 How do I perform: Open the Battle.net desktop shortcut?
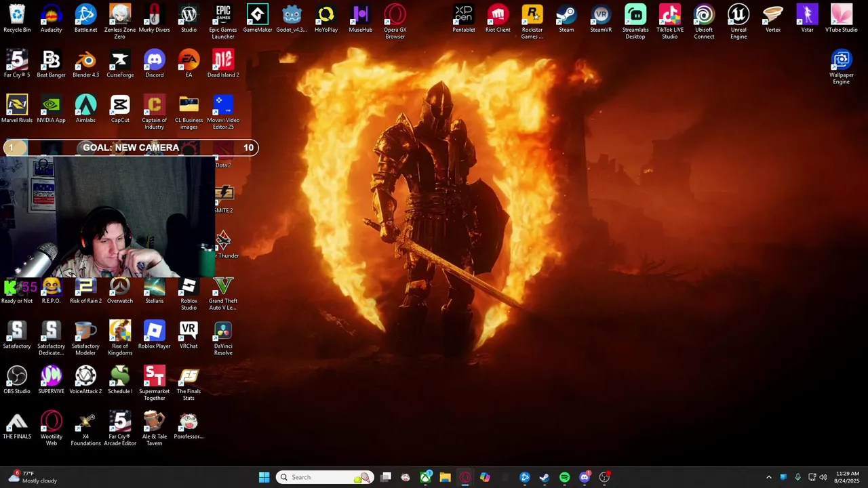click(85, 19)
